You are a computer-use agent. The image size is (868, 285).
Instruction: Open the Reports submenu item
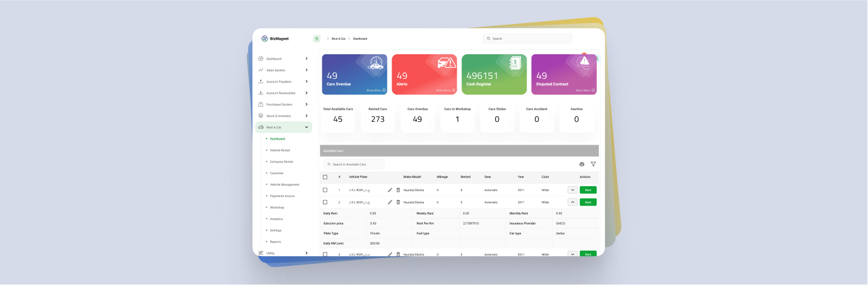coord(275,242)
